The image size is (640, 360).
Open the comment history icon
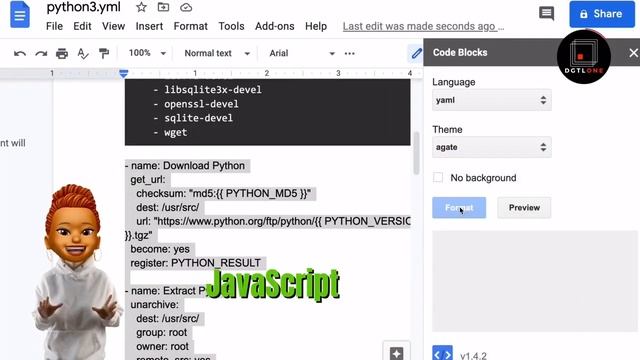tap(546, 13)
